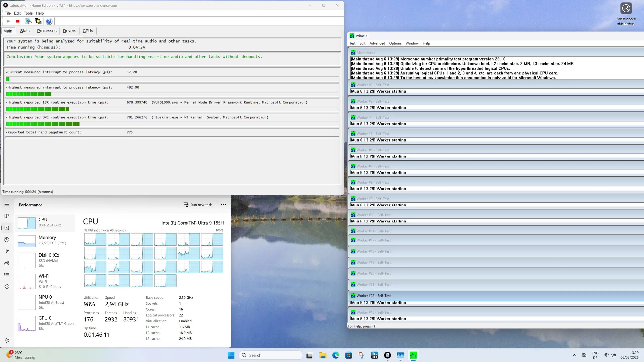The width and height of the screenshot is (644, 362).
Task: Click the Learn about this picture desktop icon
Action: pos(626,14)
